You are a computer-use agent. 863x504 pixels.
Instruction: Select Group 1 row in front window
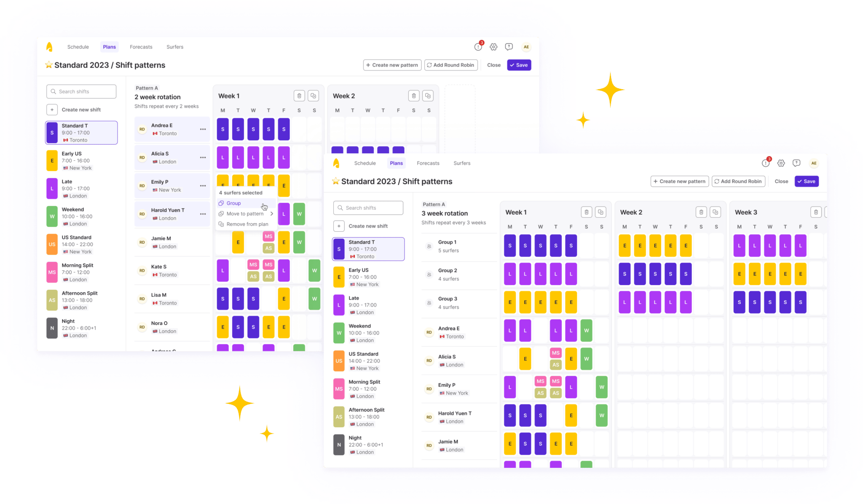point(459,246)
